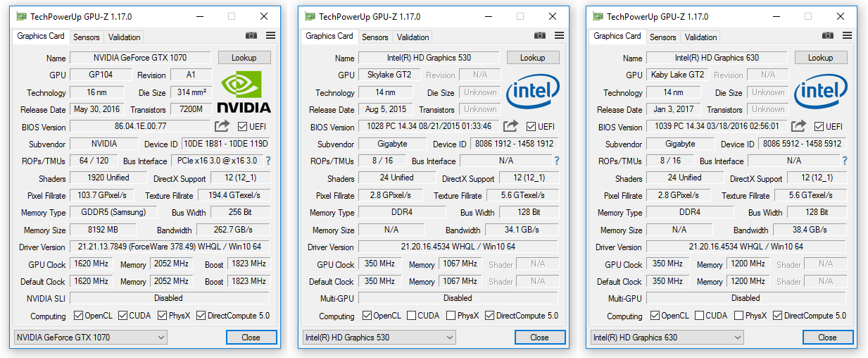
Task: Click the Intel logo in HD Graphics 530 window
Action: [x=533, y=93]
